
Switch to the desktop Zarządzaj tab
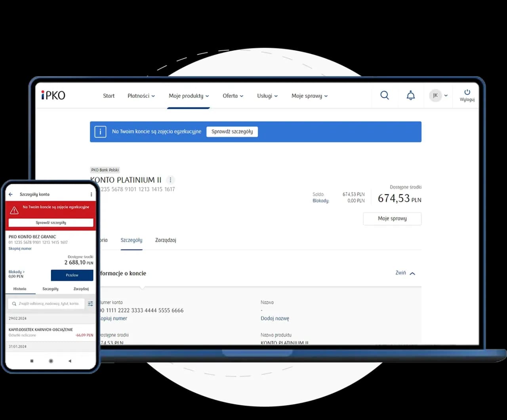pyautogui.click(x=166, y=240)
